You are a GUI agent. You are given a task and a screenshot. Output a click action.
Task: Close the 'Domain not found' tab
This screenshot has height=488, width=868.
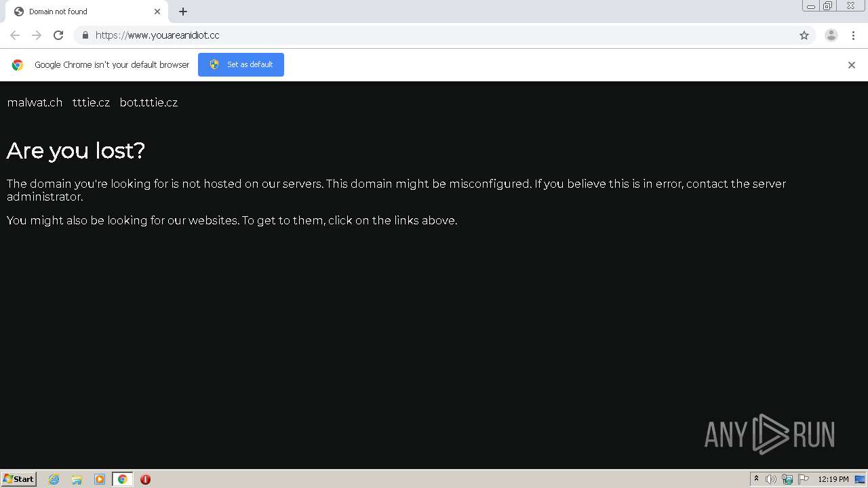[157, 12]
